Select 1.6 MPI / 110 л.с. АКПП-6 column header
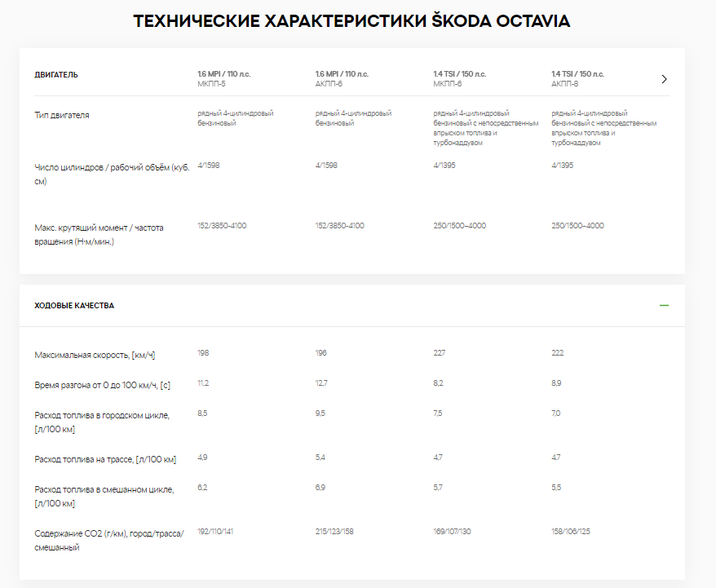The height and width of the screenshot is (588, 716). pos(342,78)
